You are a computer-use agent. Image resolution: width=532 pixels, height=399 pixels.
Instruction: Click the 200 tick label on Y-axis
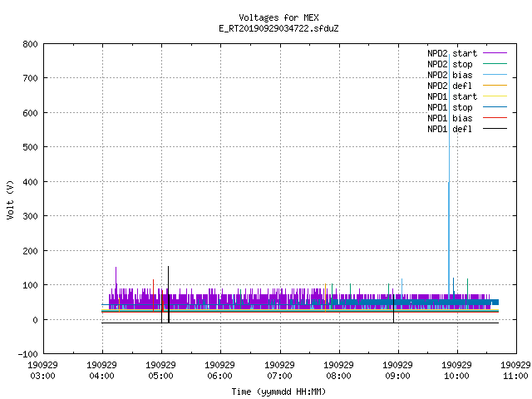pos(30,251)
